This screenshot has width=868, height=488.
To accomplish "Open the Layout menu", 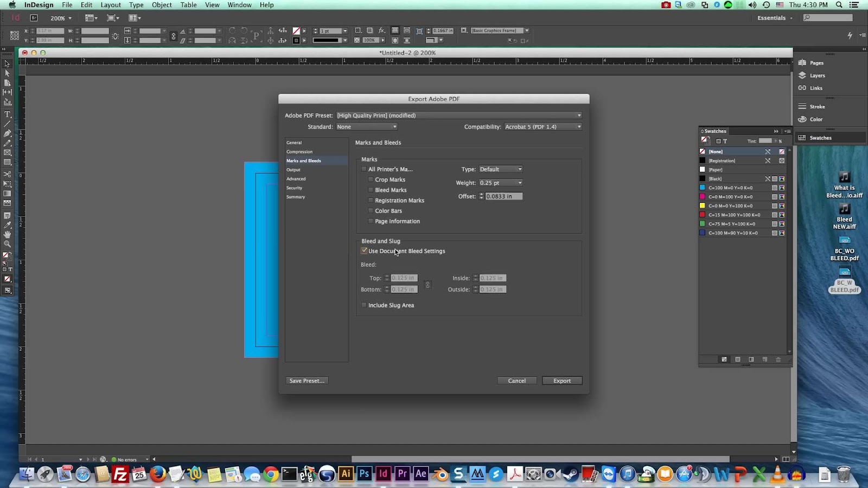I will pyautogui.click(x=111, y=5).
